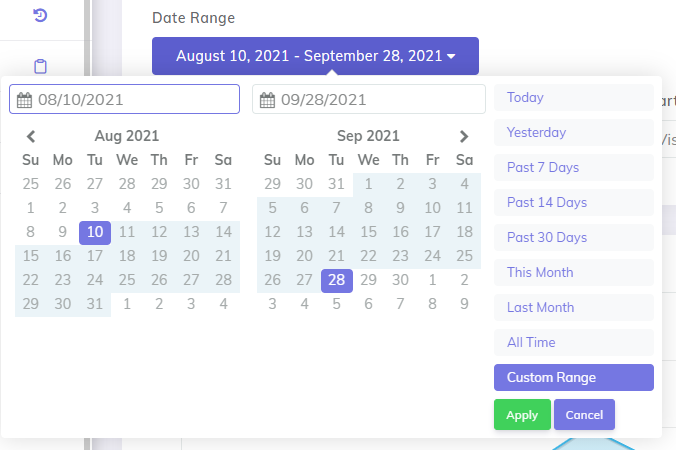The width and height of the screenshot is (676, 450).
Task: Click the Sep 2021 month heading
Action: click(368, 136)
